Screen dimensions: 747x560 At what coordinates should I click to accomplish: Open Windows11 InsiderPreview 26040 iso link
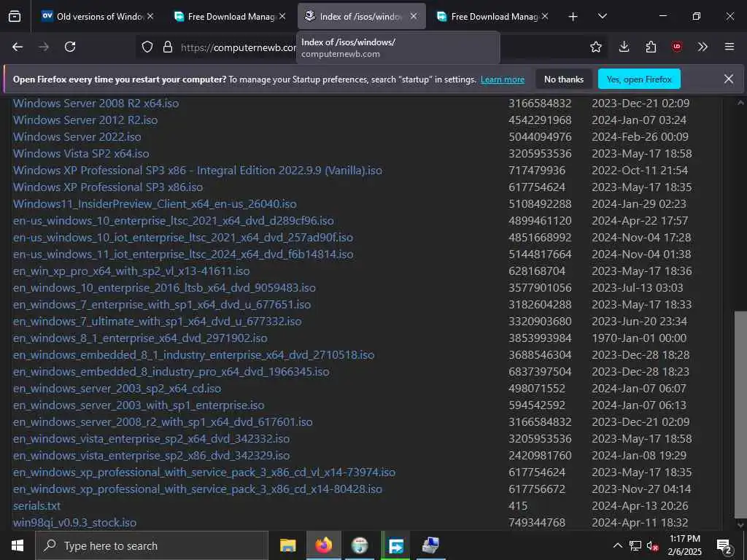155,204
